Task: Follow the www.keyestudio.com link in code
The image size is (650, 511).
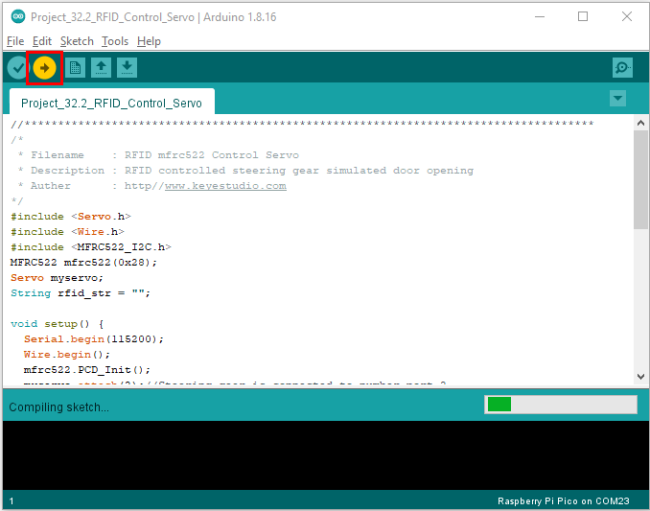Action: 226,186
